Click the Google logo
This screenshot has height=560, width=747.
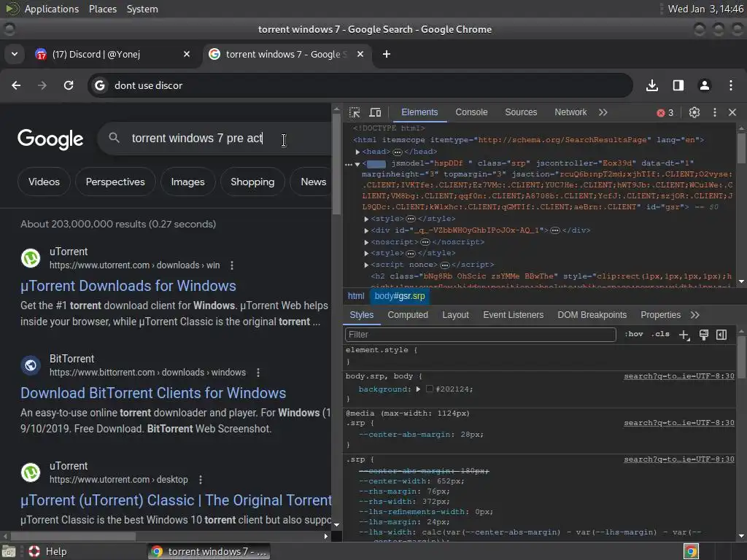click(50, 139)
